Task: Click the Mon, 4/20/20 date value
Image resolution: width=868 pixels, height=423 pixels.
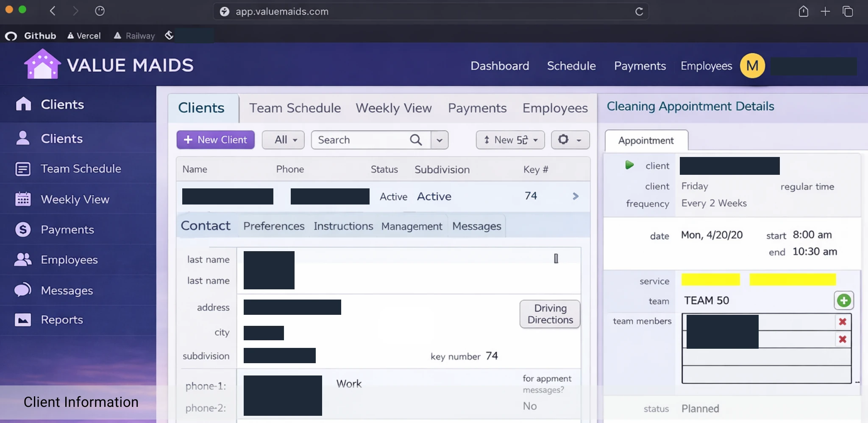Action: [x=712, y=235]
